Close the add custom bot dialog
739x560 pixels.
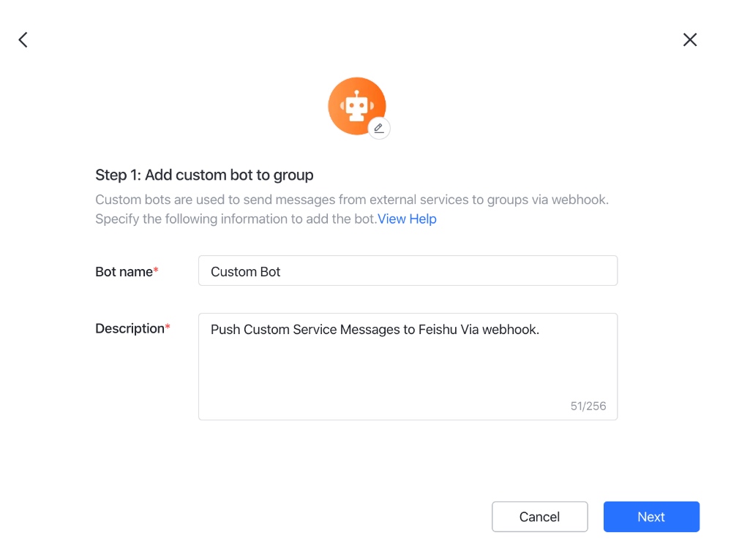690,39
